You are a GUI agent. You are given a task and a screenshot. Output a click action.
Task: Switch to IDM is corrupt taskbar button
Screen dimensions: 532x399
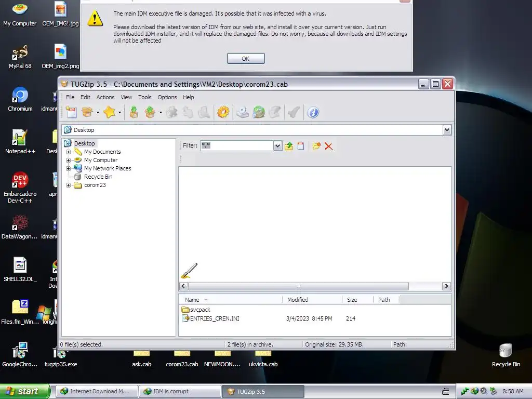(x=180, y=391)
